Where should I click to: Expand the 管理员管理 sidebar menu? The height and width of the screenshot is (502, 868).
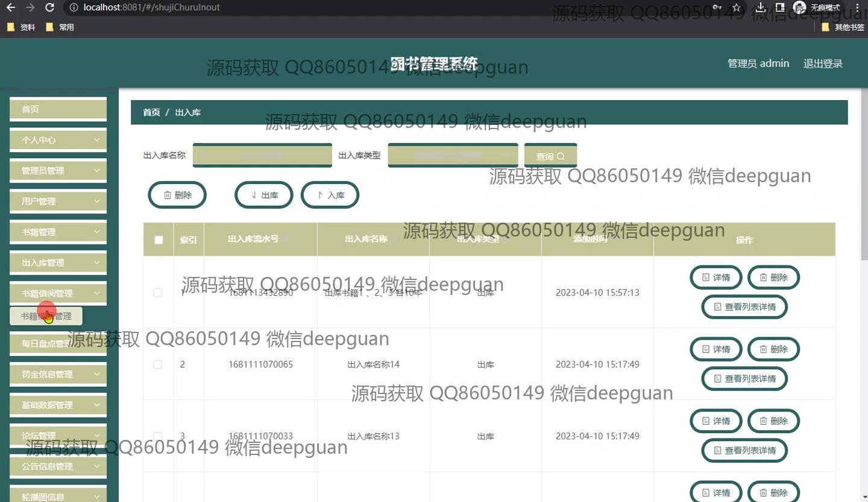(58, 170)
